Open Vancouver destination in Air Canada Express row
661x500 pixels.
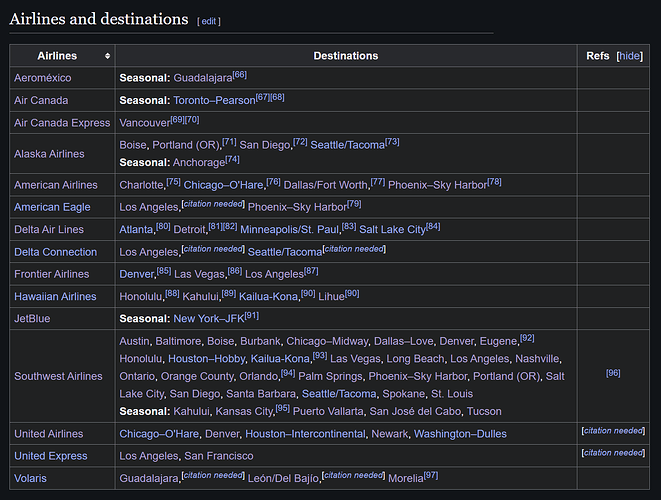click(x=145, y=123)
